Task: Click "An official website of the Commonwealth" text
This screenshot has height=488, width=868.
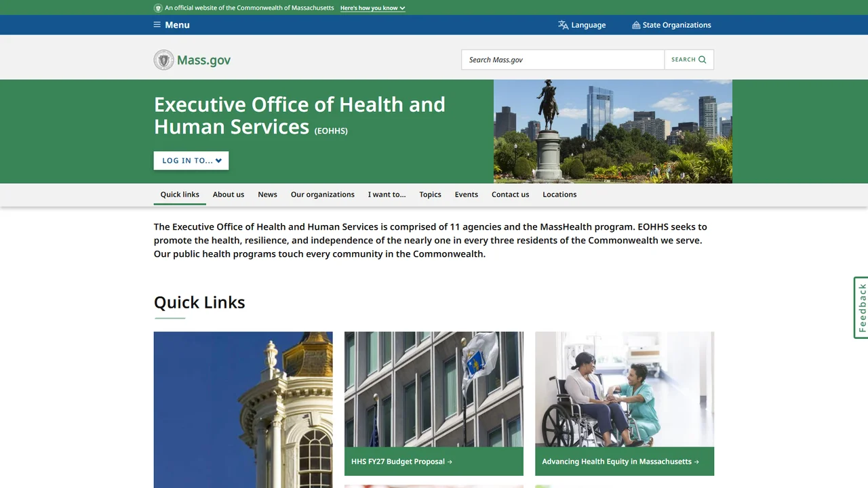Action: (x=250, y=8)
